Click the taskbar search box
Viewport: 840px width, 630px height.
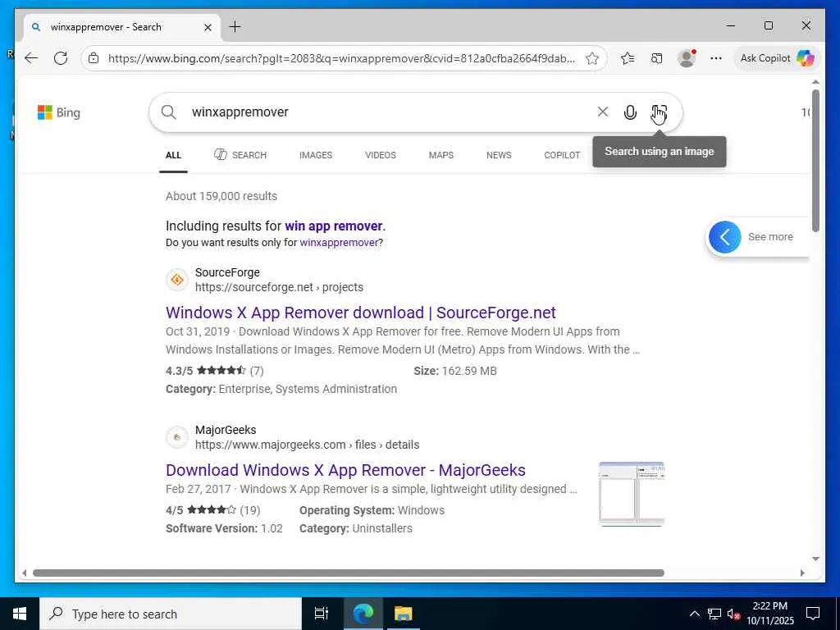point(171,614)
